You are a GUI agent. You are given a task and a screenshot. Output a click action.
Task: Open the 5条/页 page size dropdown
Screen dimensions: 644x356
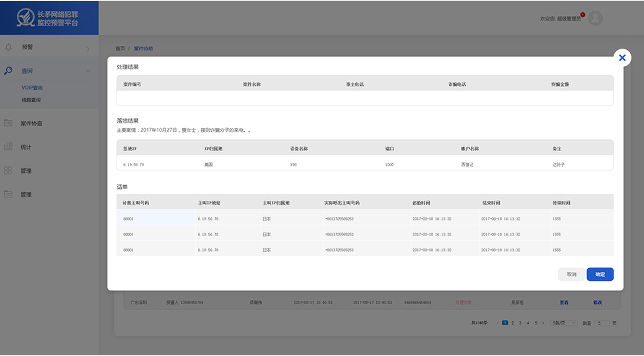(x=563, y=323)
